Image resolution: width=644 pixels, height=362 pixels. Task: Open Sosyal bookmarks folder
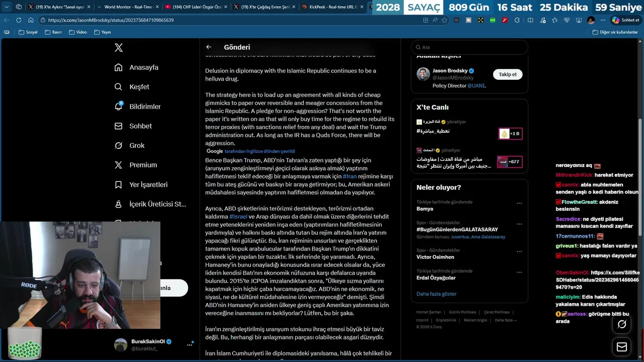click(x=28, y=32)
